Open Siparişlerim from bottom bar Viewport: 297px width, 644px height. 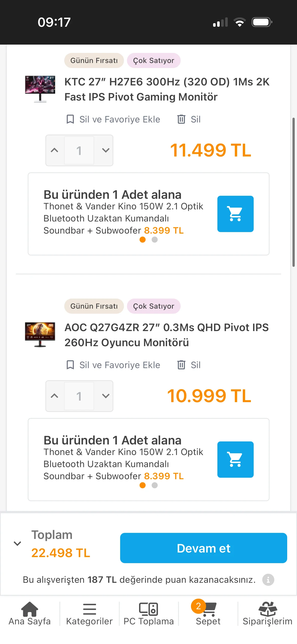pyautogui.click(x=267, y=613)
